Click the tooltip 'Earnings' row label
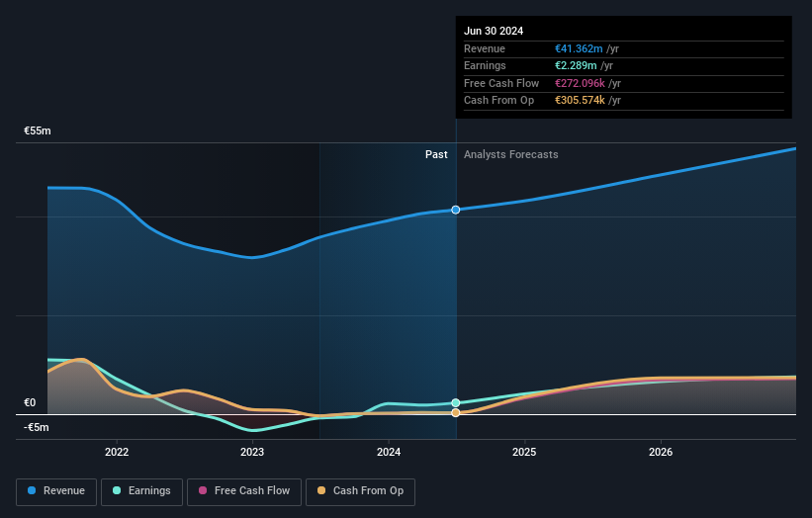The height and width of the screenshot is (518, 812). [x=485, y=65]
